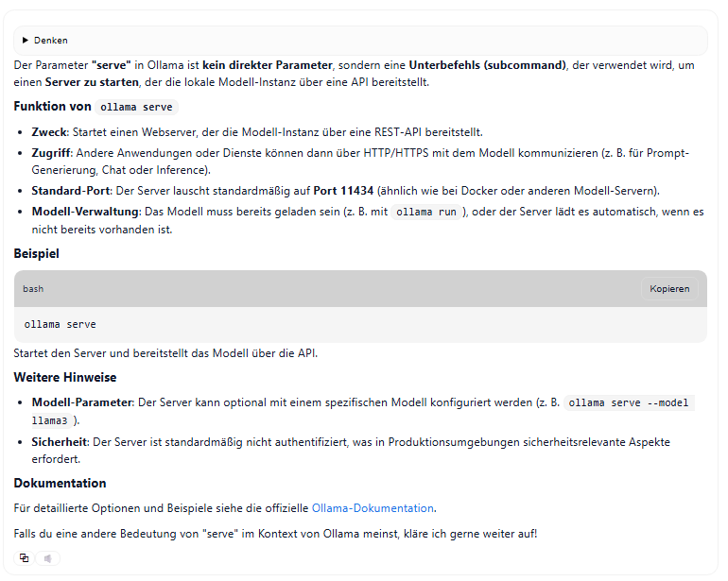Image resolution: width=728 pixels, height=581 pixels.
Task: Click the bold Modell-Parameter label
Action: (x=82, y=402)
